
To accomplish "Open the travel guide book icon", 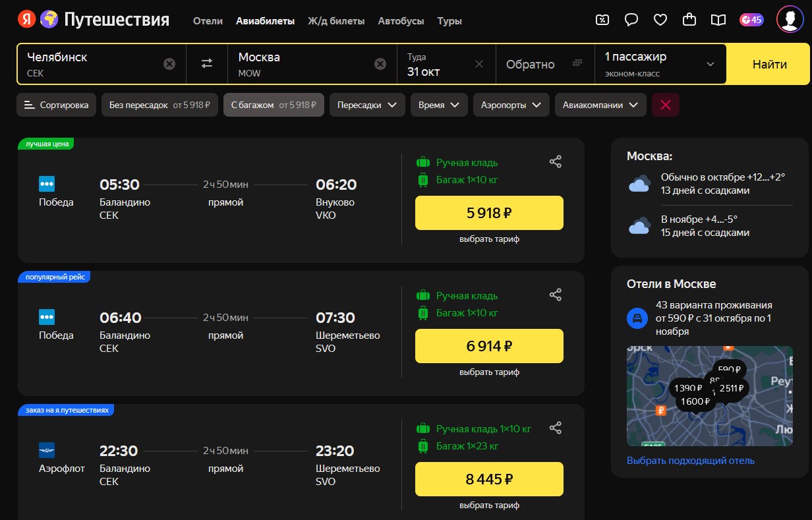I will pyautogui.click(x=718, y=20).
